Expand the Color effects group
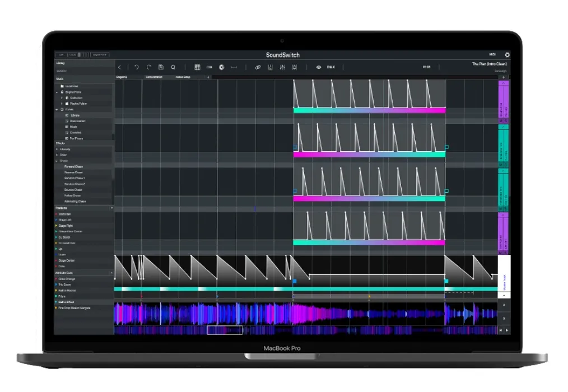568x392 pixels. (57, 155)
